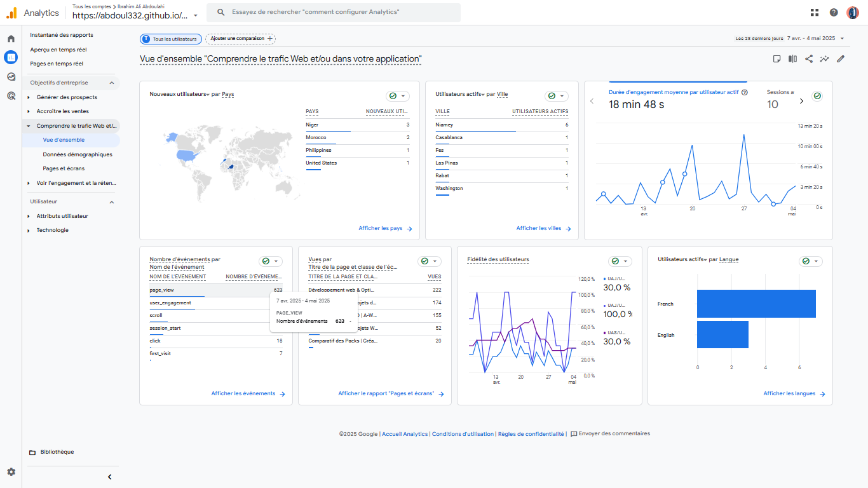
Task: Click page_view event row
Action: coord(216,290)
